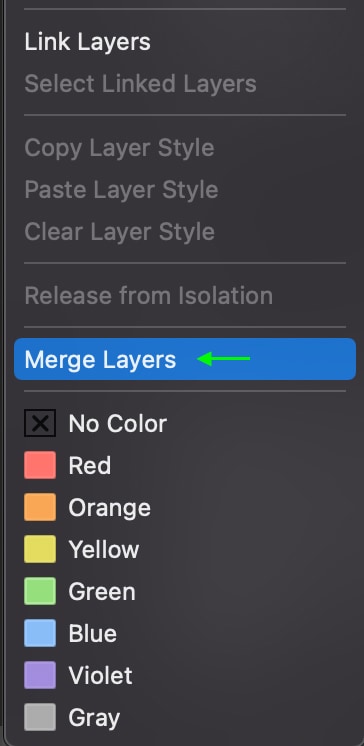The width and height of the screenshot is (364, 746).
Task: Choose Merge Layers from the context menu
Action: (185, 359)
